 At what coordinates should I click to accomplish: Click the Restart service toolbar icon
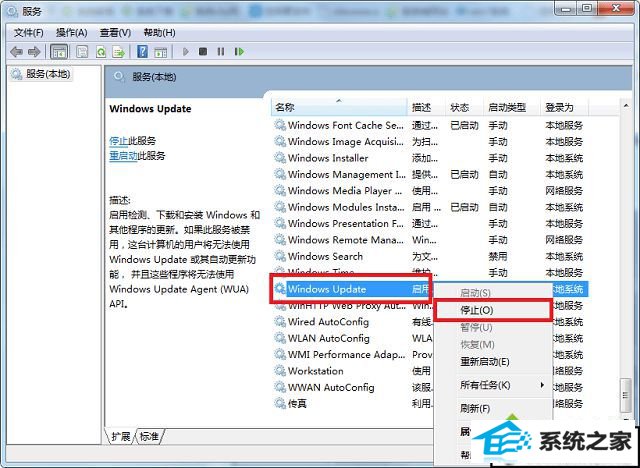pos(239,52)
